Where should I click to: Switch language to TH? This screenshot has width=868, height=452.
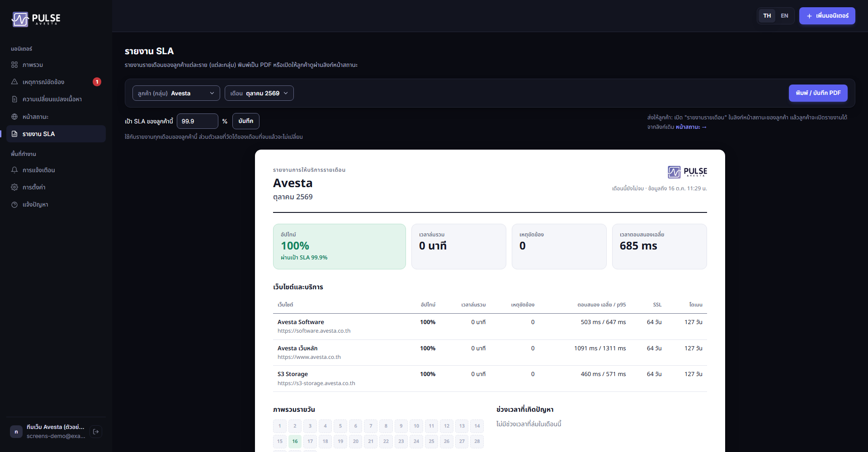(x=767, y=16)
